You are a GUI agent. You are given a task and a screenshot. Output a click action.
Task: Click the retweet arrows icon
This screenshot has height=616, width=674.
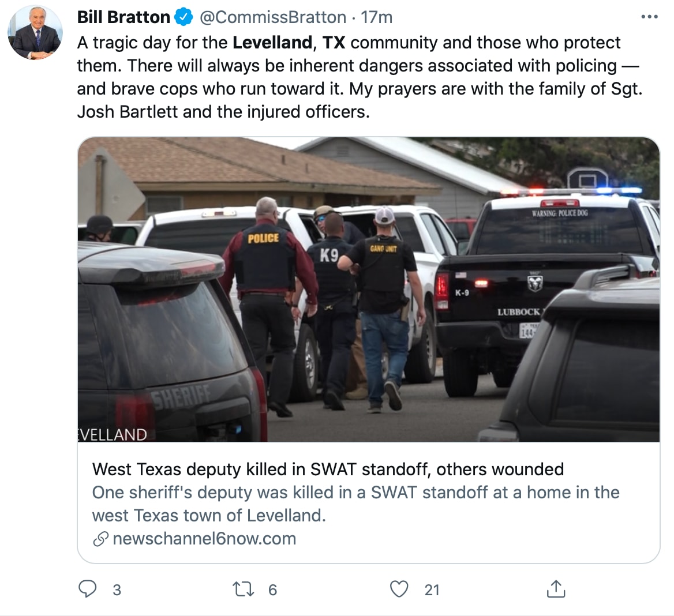(x=244, y=589)
